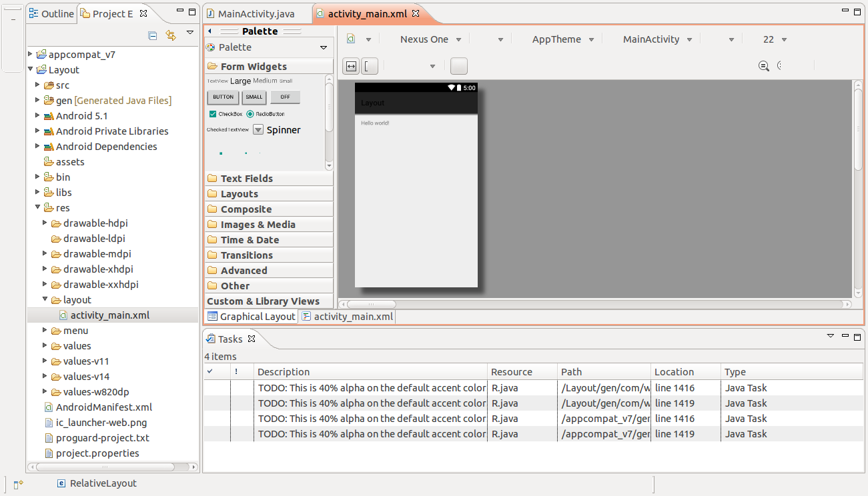Click the Description column header in Tasks
The width and height of the screenshot is (868, 496).
tap(370, 372)
